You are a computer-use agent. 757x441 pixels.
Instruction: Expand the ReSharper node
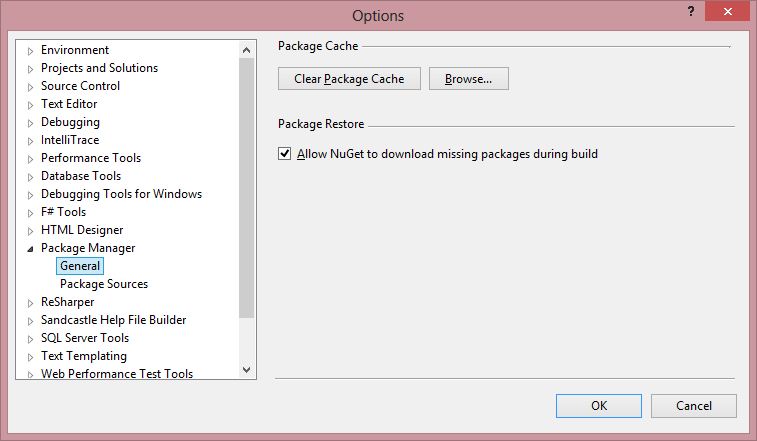point(30,303)
